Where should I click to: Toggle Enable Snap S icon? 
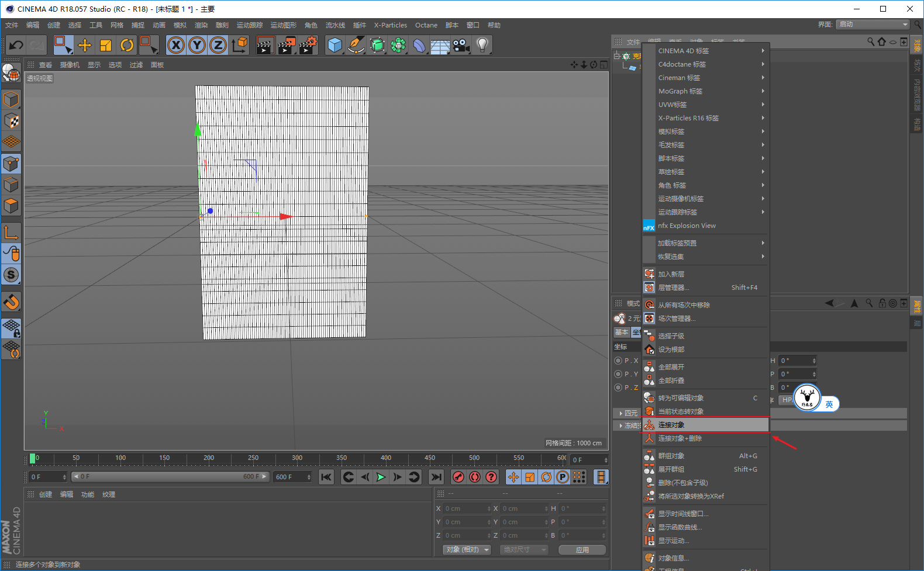click(11, 275)
